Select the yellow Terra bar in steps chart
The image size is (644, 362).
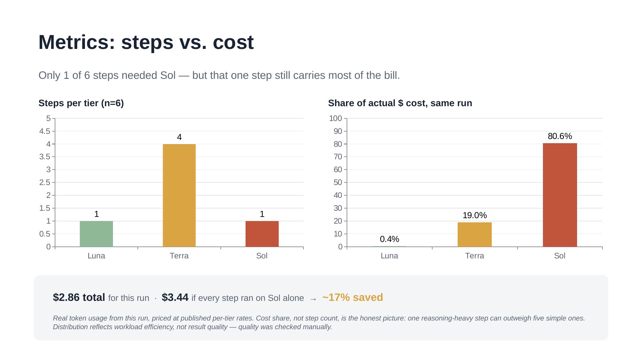pyautogui.click(x=179, y=195)
